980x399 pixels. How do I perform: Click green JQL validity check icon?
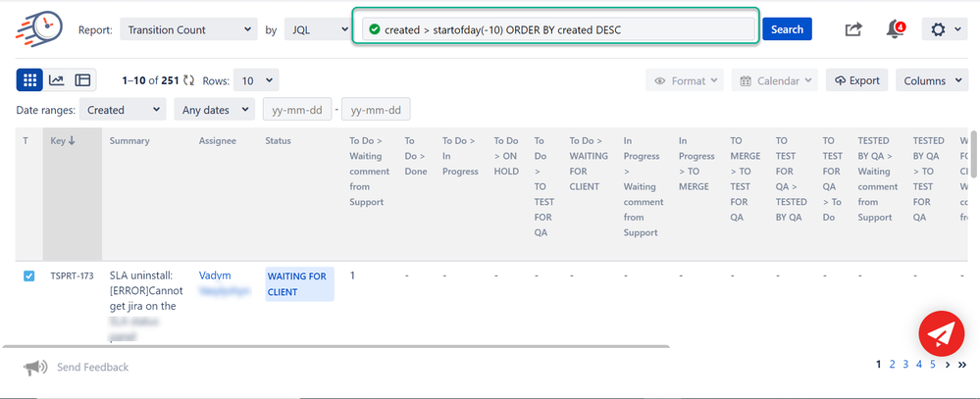coord(375,29)
